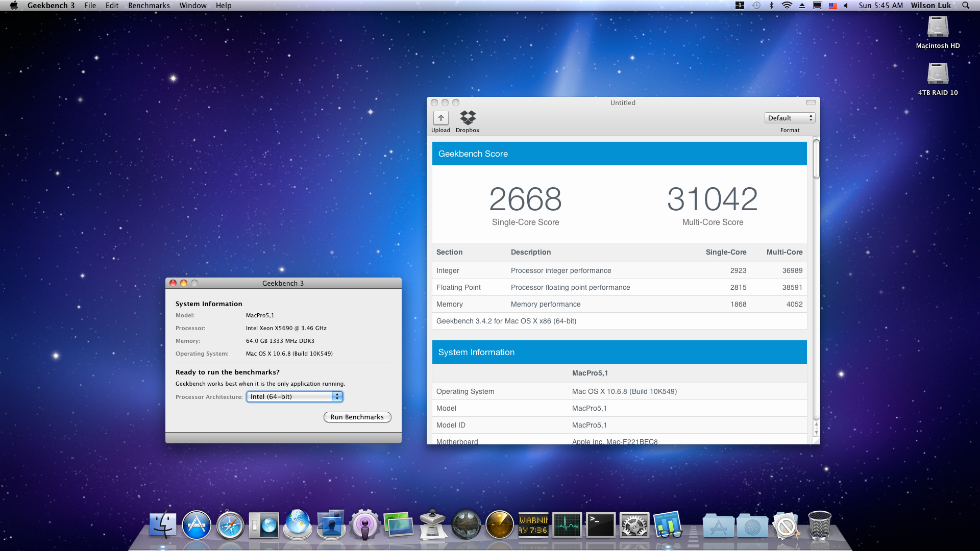Open the App Store from the Dock
980x551 pixels.
pos(197,525)
